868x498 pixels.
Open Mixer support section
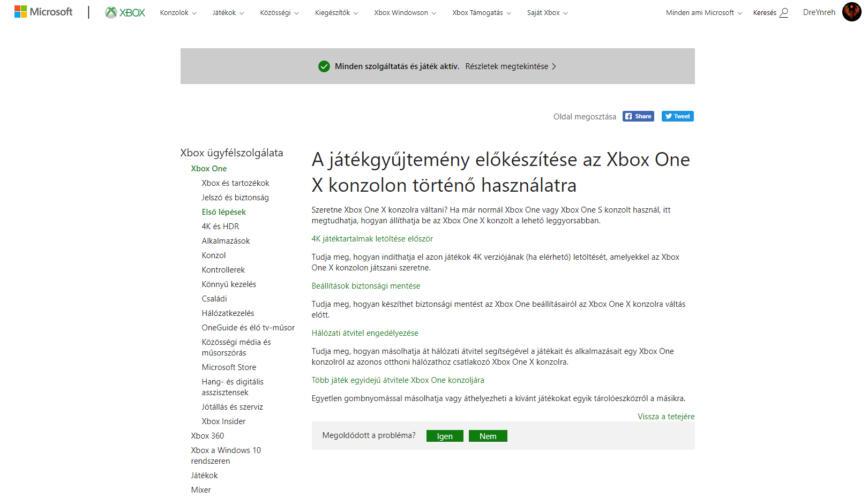pos(201,490)
